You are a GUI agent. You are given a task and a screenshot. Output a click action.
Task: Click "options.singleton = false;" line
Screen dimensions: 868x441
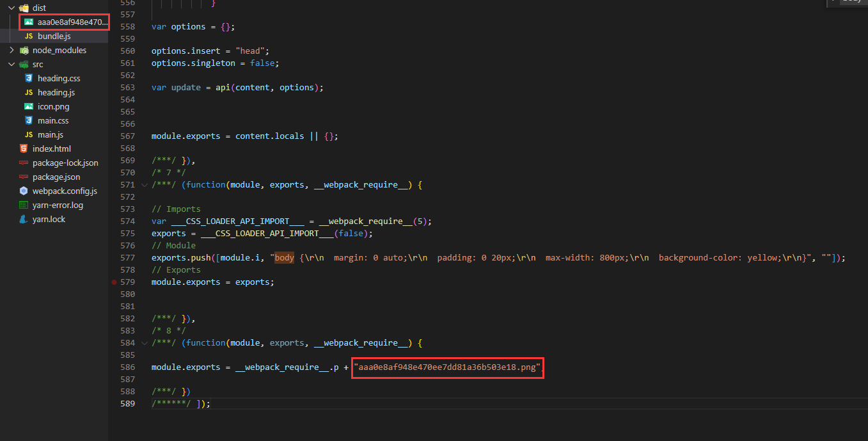(x=216, y=63)
